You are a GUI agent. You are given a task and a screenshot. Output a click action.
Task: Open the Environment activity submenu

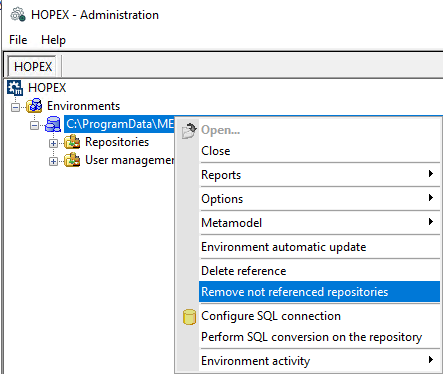319,361
